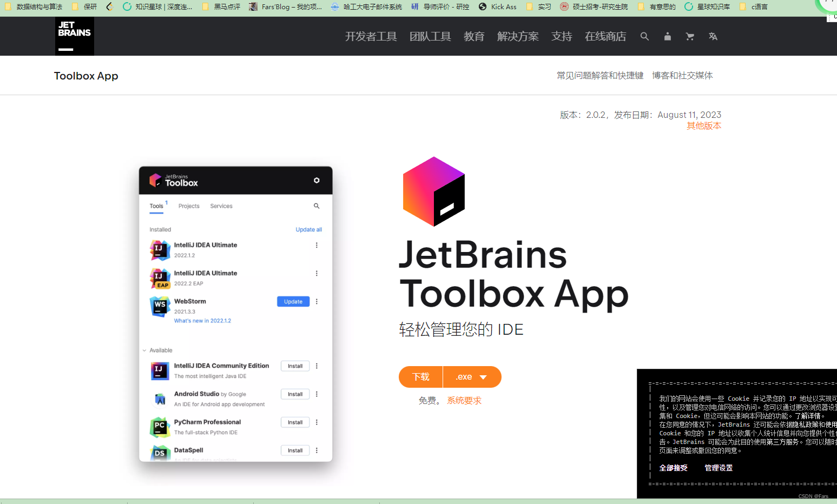Click the 了解详情 link in cookie notice
This screenshot has height=504, width=837.
[808, 416]
